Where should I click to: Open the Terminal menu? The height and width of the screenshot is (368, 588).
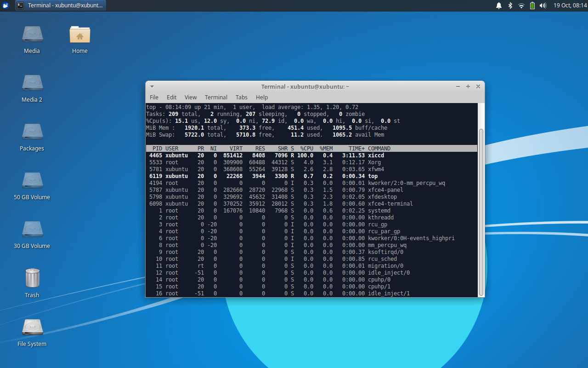(216, 97)
